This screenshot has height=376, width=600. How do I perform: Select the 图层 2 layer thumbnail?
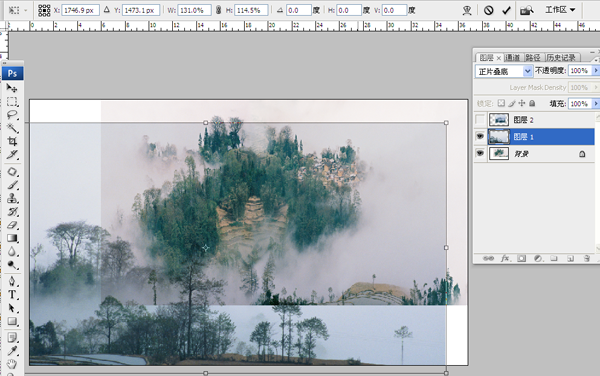(x=499, y=120)
